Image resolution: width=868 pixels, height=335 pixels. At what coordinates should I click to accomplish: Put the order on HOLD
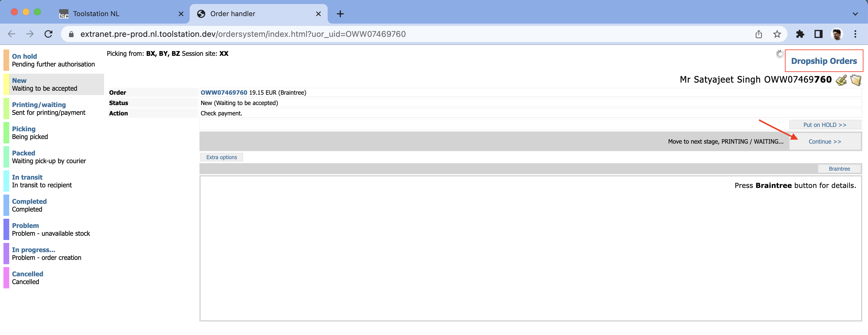pos(825,125)
